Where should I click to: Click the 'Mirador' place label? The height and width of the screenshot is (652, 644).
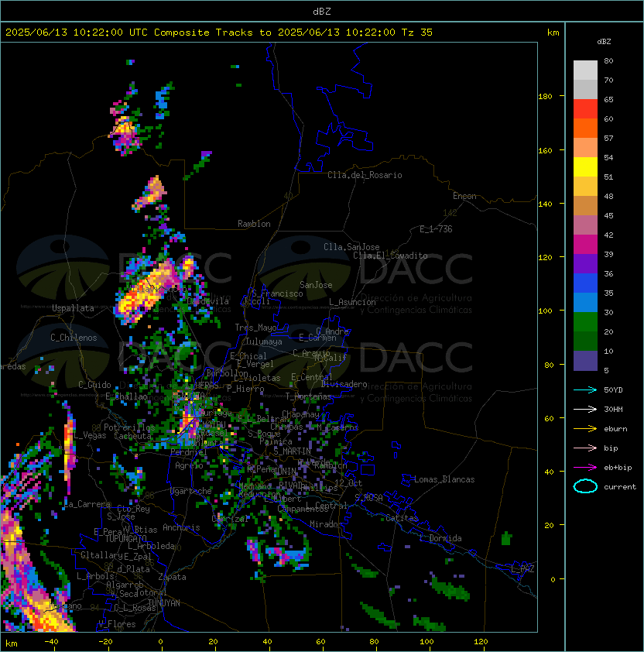tap(326, 524)
